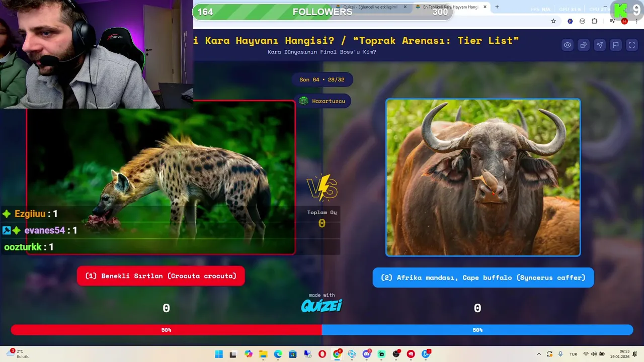Click chat user evanes54 : 1

tap(40, 230)
